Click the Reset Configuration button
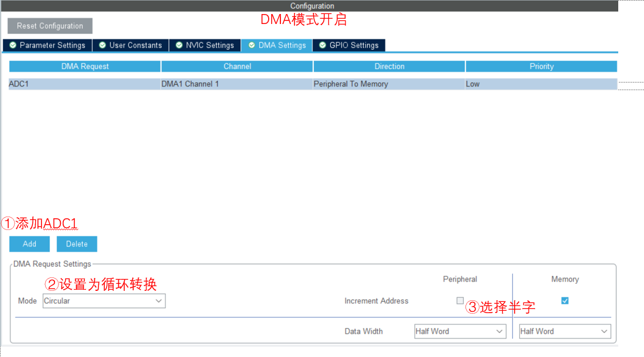 (x=50, y=26)
